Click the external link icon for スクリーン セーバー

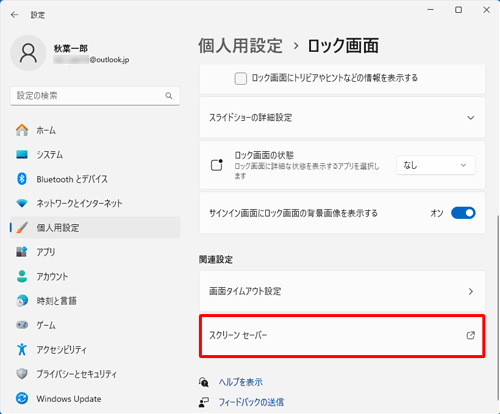click(x=470, y=335)
